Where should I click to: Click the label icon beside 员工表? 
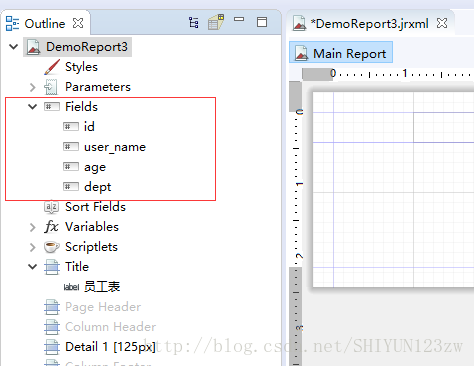point(71,287)
